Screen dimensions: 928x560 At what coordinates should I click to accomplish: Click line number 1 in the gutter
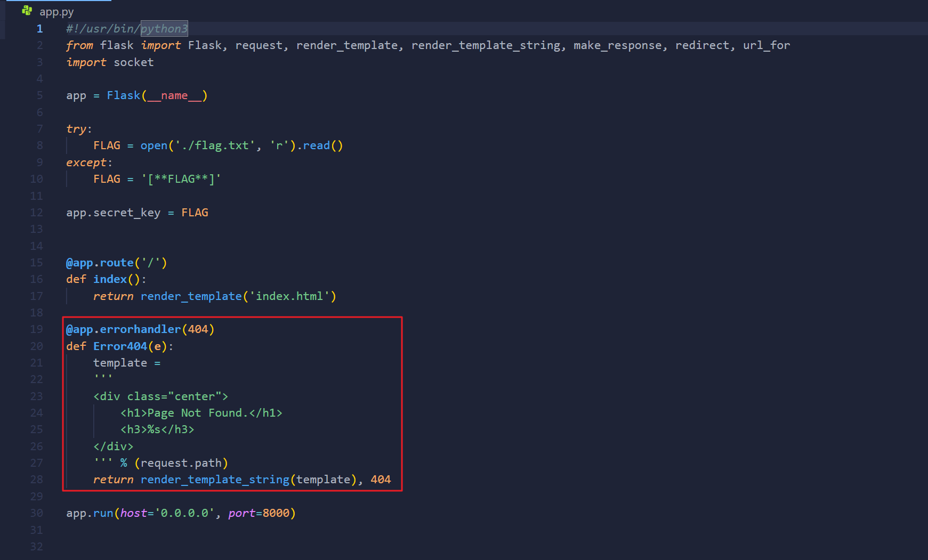click(39, 29)
